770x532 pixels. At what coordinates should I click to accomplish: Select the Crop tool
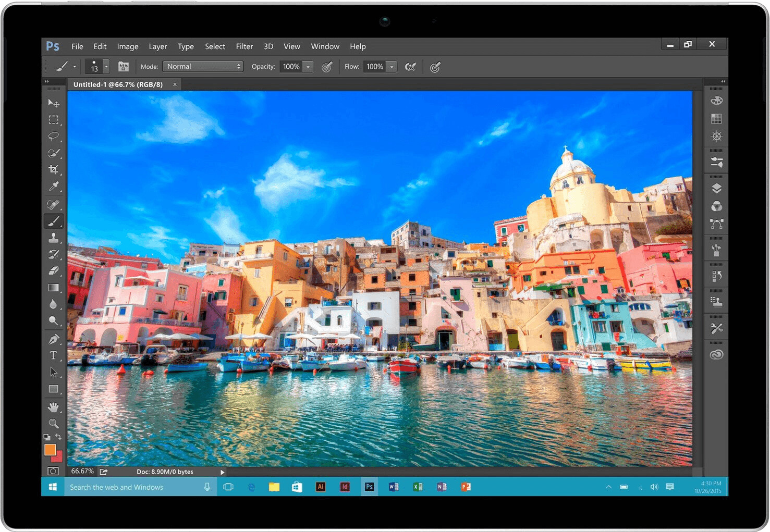click(53, 170)
